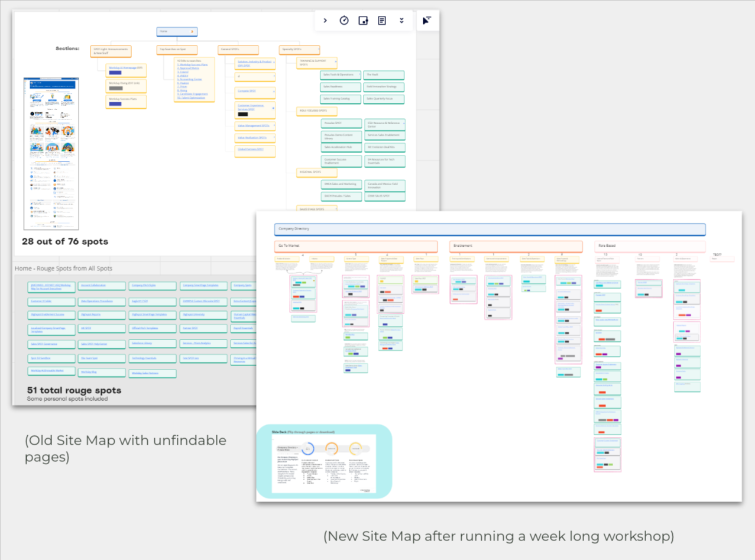
Task: Open the Highspot Reports link card
Action: click(x=102, y=315)
